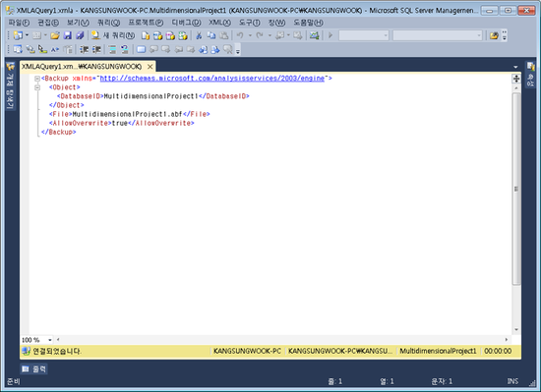This screenshot has height=392, width=541.
Task: Click the Undo arrow icon
Action: [x=240, y=35]
